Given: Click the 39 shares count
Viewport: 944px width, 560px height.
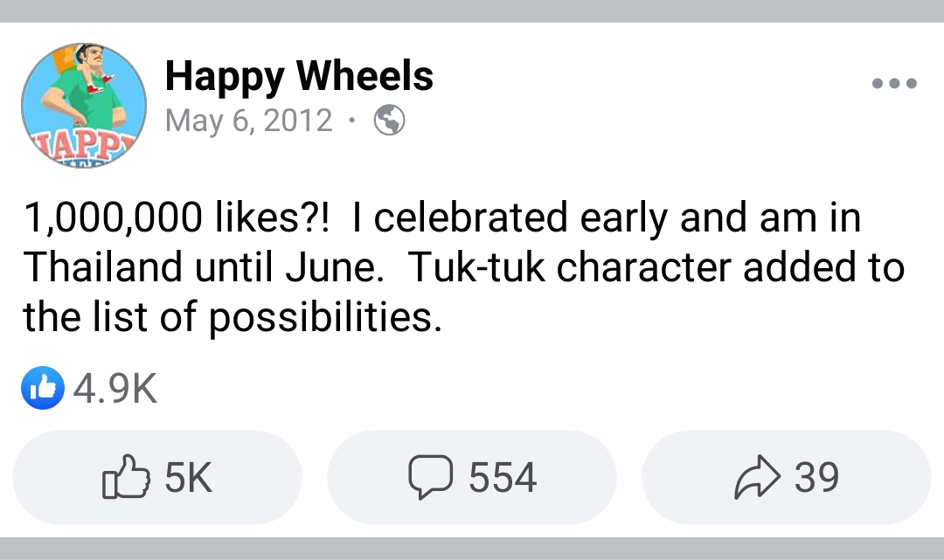Looking at the screenshot, I should (x=816, y=478).
